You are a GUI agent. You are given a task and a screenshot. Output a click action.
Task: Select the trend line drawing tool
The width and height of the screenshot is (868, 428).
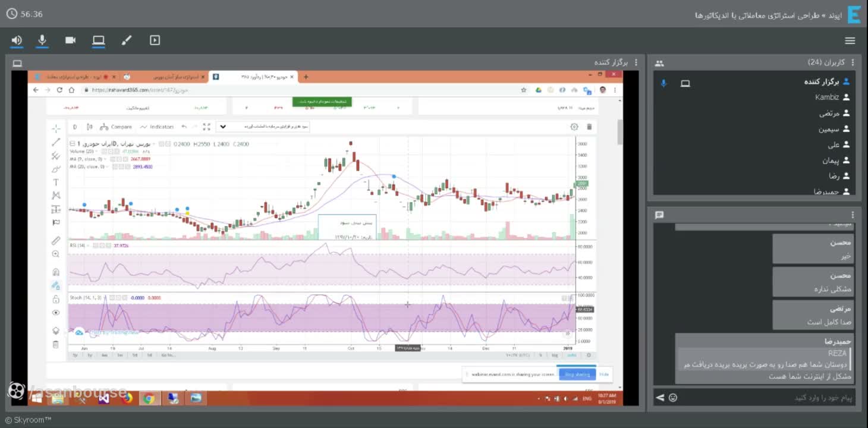tap(56, 142)
